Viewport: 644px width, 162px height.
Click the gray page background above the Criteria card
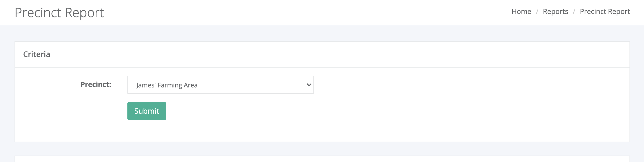click(322, 33)
